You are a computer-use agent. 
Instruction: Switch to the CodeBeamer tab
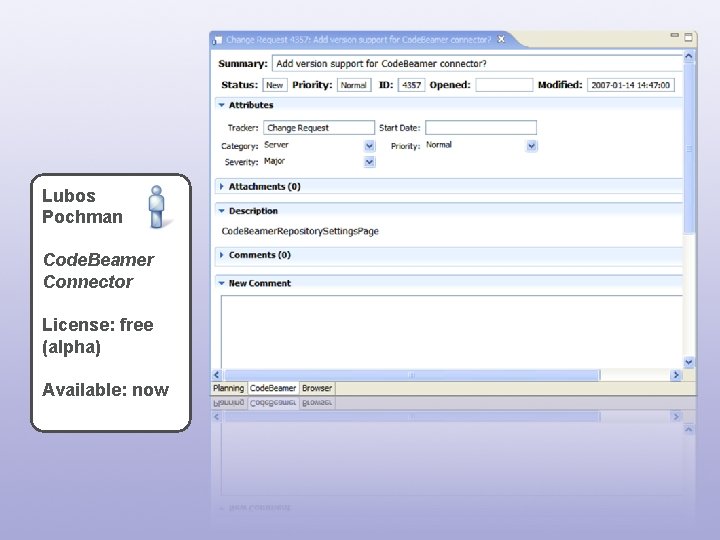coord(273,388)
